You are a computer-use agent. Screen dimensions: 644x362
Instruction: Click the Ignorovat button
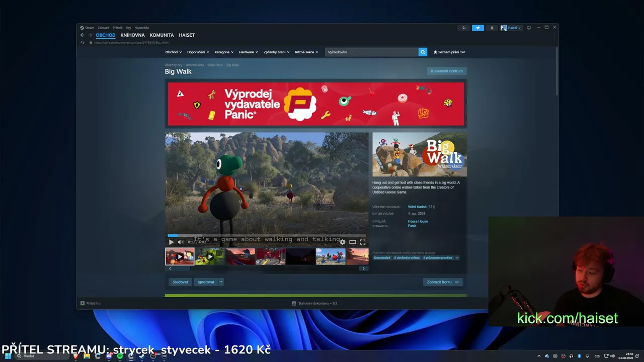coord(206,282)
